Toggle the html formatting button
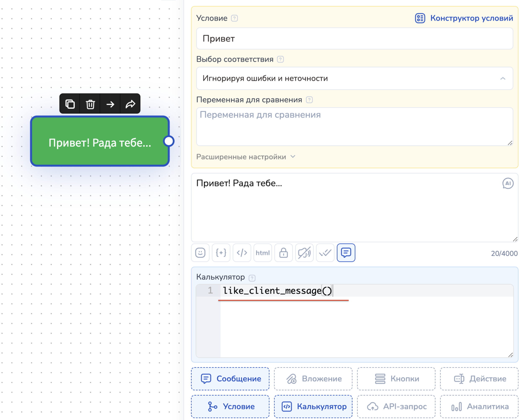 (263, 253)
